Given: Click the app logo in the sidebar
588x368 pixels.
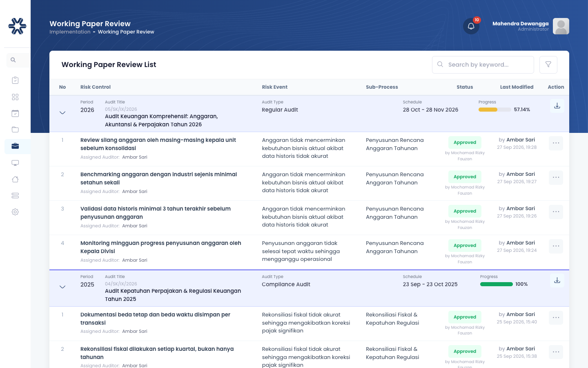Looking at the screenshot, I should [x=17, y=26].
